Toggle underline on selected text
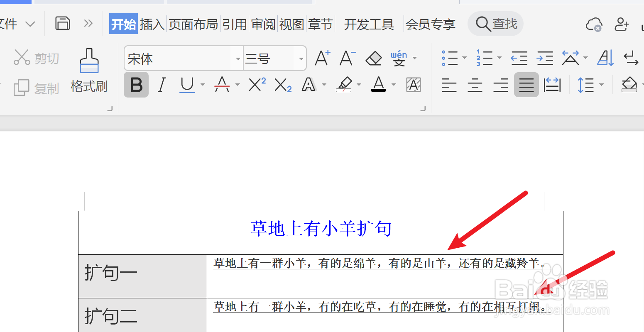 pyautogui.click(x=186, y=85)
